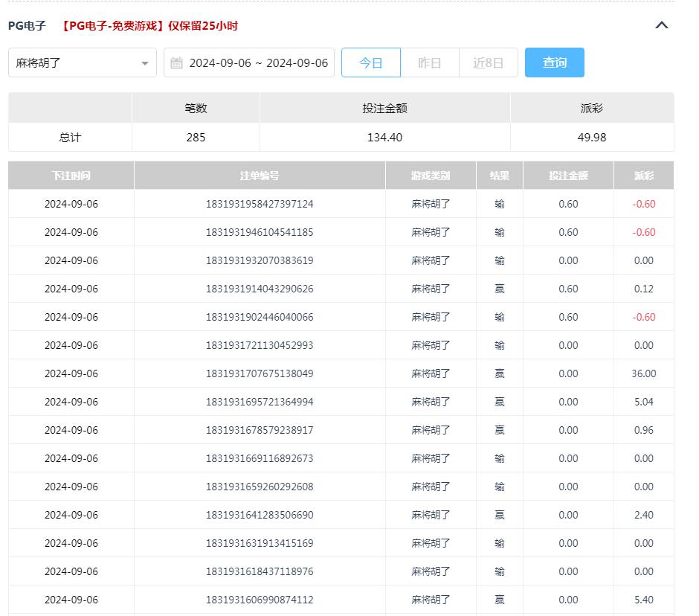Image resolution: width=699 pixels, height=616 pixels.
Task: Click the 游戏类别 column header
Action: [431, 176]
